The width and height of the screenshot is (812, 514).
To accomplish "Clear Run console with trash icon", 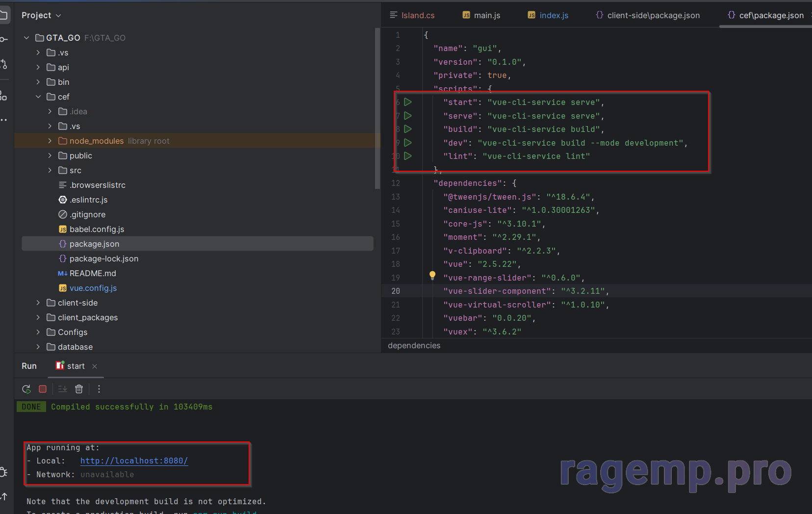I will (79, 389).
